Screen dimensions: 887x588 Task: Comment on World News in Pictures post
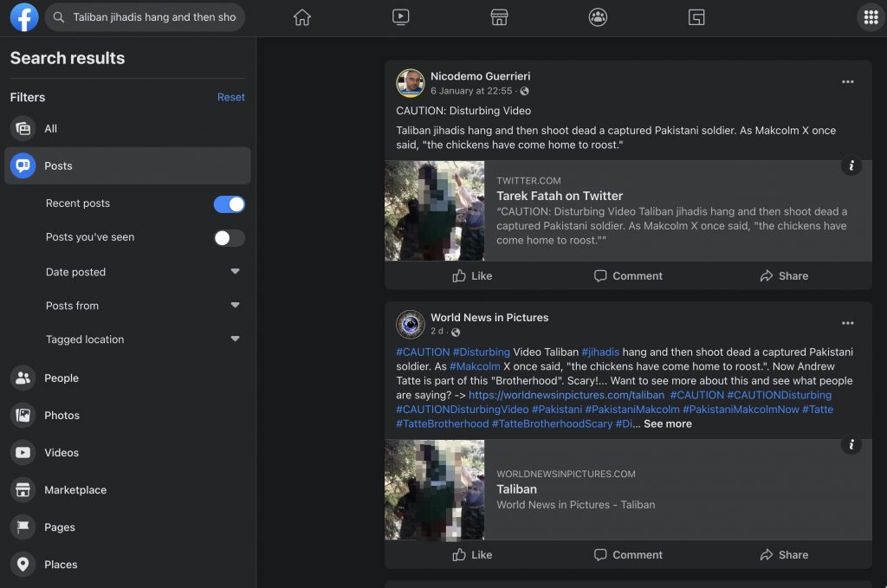628,554
